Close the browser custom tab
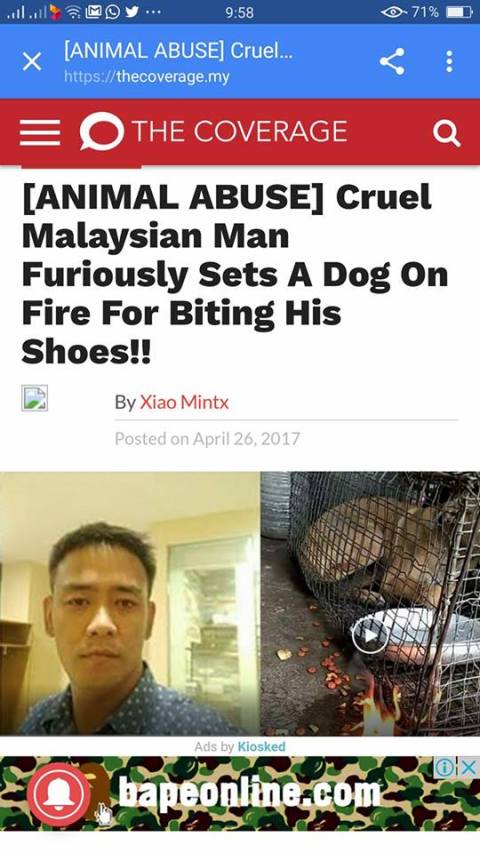 point(32,61)
